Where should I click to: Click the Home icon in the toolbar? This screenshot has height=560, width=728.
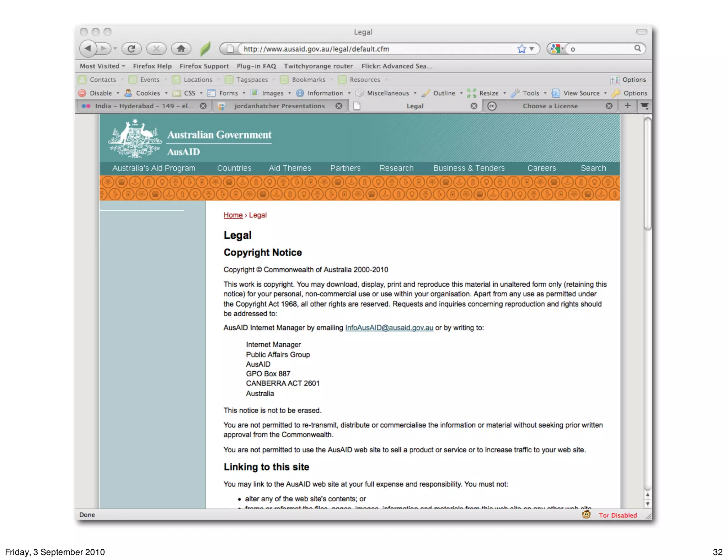[181, 49]
